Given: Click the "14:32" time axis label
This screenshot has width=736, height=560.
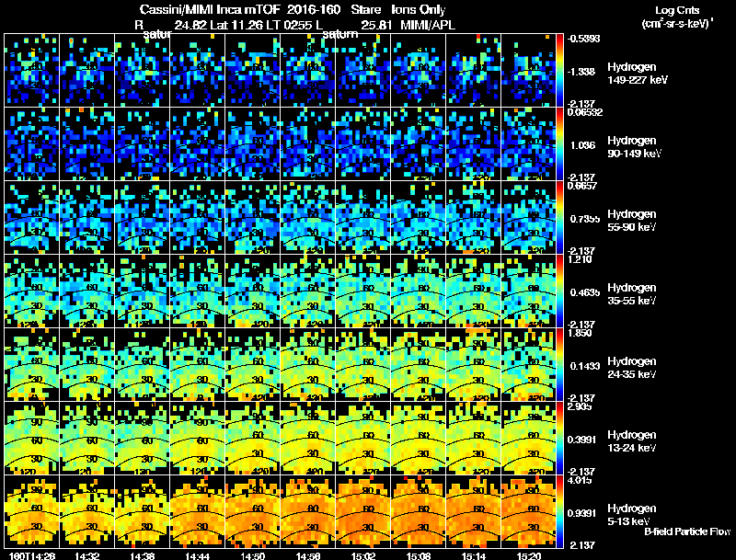Looking at the screenshot, I should (86, 556).
